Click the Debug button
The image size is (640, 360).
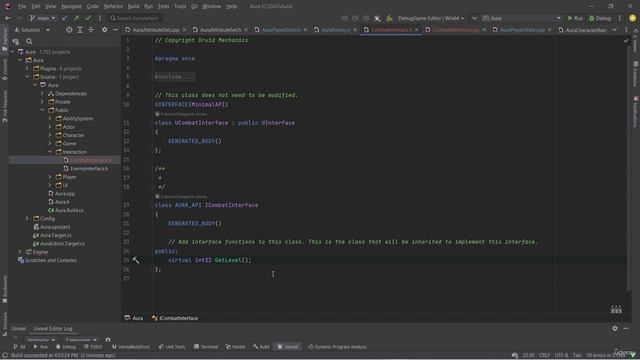coord(600,18)
